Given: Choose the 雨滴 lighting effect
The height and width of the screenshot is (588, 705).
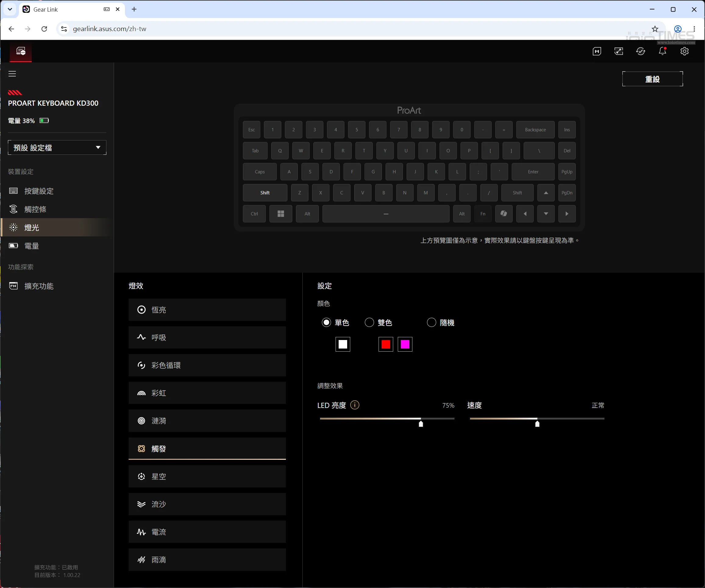Looking at the screenshot, I should tap(207, 560).
